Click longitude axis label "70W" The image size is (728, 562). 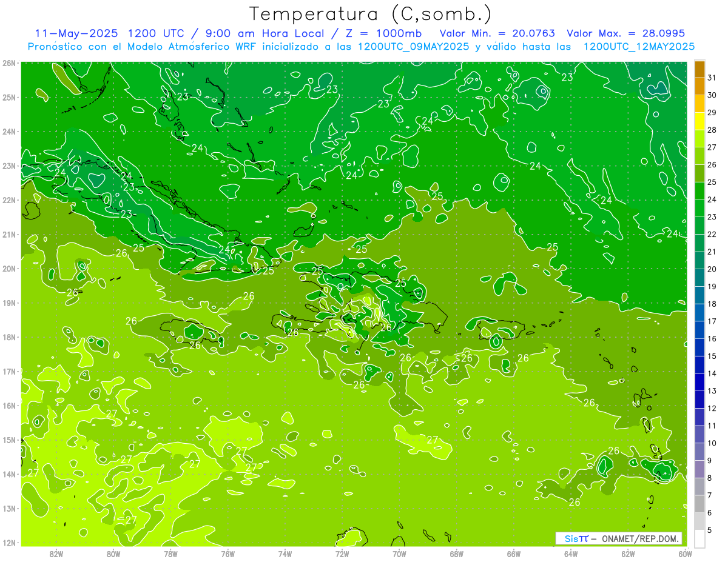pos(399,554)
